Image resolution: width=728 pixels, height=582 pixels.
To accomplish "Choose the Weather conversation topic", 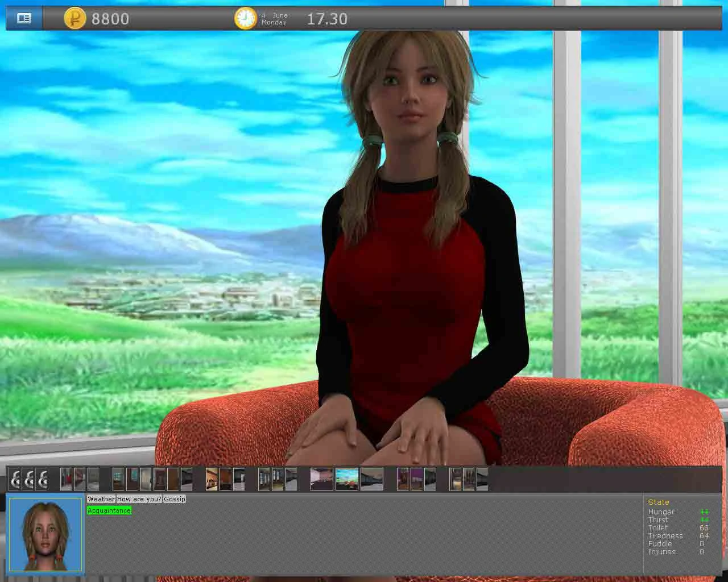I will [101, 499].
